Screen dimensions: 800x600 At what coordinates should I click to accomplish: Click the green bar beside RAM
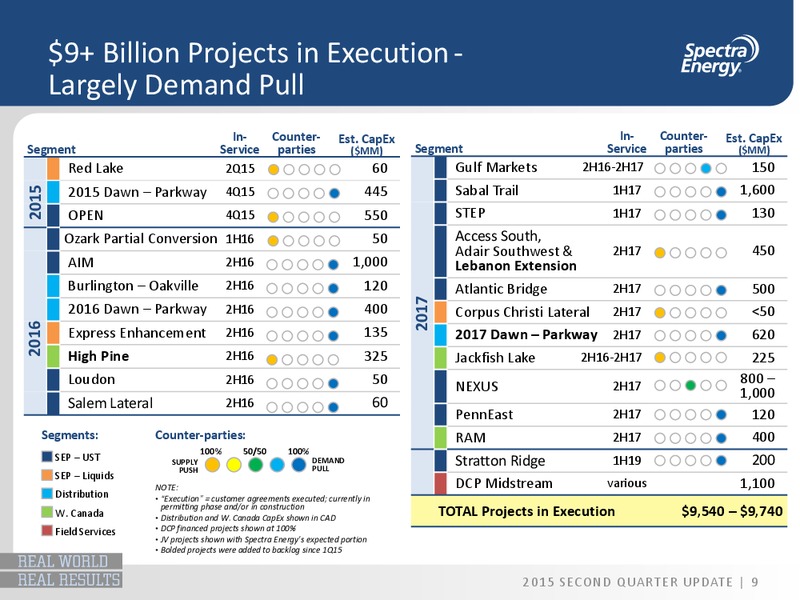click(x=441, y=437)
